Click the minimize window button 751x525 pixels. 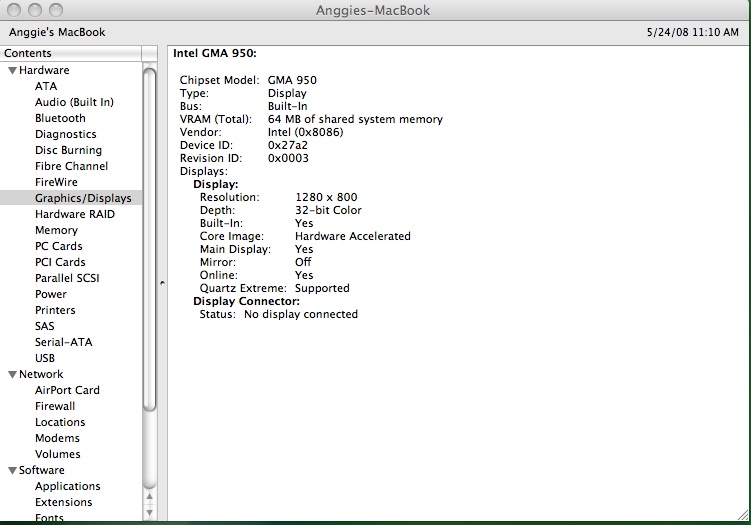click(35, 10)
